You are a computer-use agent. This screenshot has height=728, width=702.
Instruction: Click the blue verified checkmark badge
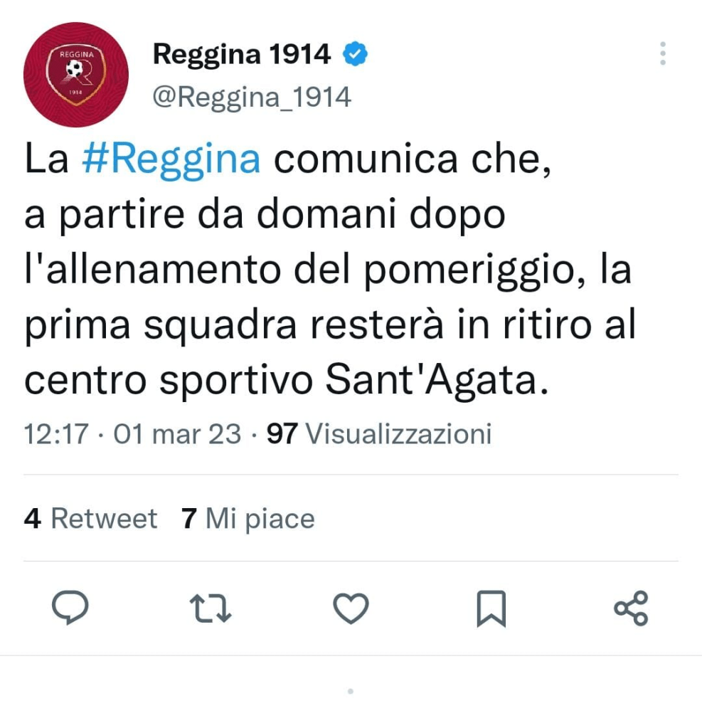coord(355,54)
